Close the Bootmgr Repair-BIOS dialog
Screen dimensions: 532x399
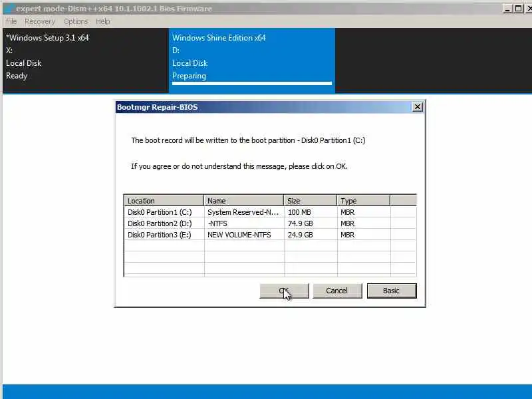coord(418,107)
